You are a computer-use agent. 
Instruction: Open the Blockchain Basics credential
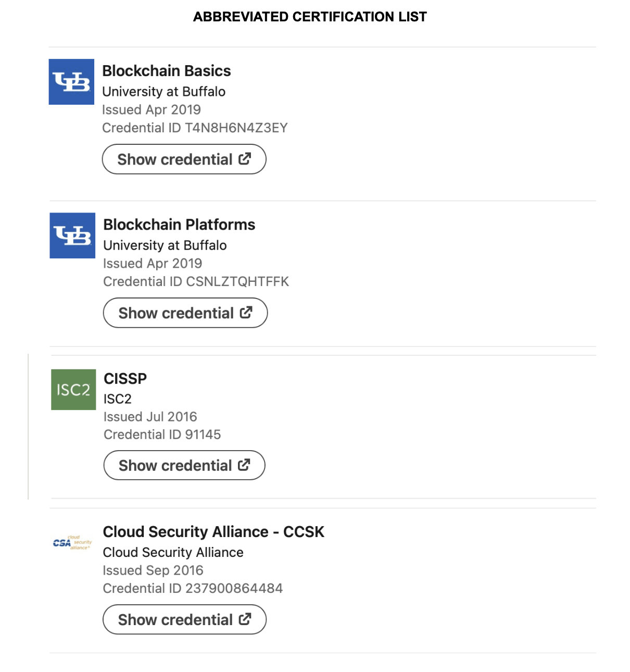(x=184, y=159)
